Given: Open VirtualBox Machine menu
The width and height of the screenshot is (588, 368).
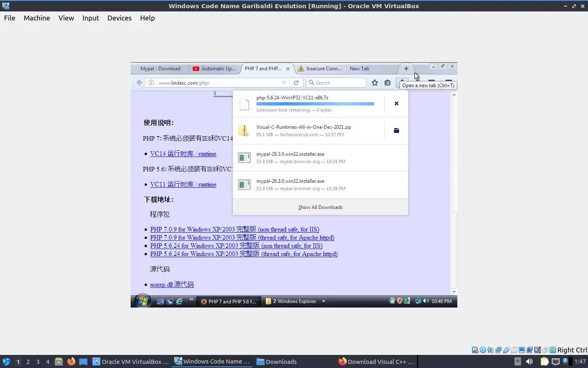Looking at the screenshot, I should pyautogui.click(x=37, y=18).
